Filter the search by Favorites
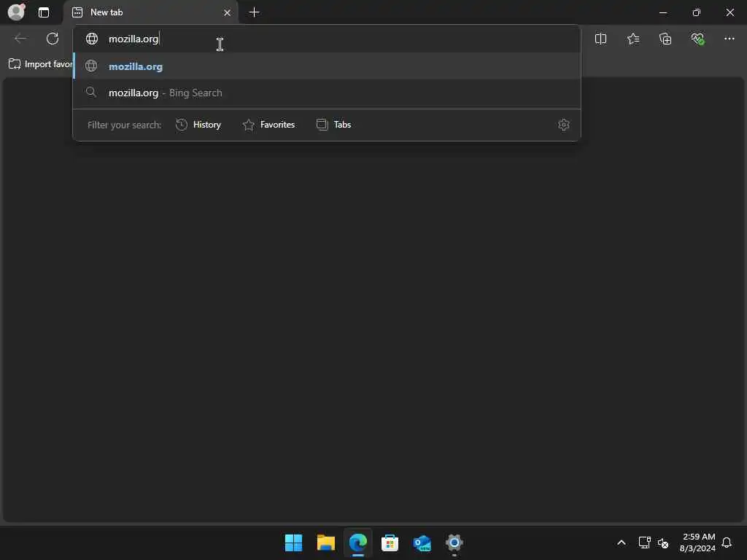 click(x=268, y=125)
